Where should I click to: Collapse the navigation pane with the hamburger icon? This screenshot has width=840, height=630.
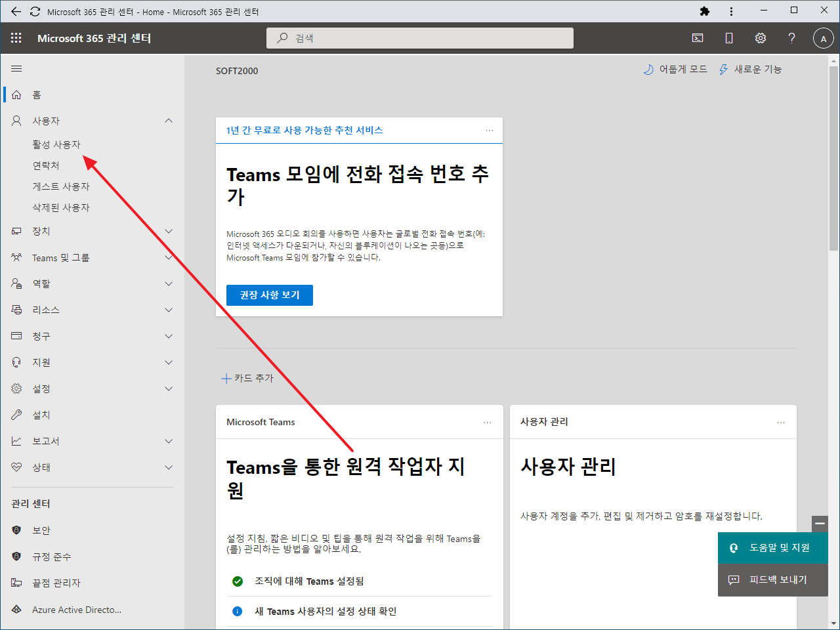16,68
